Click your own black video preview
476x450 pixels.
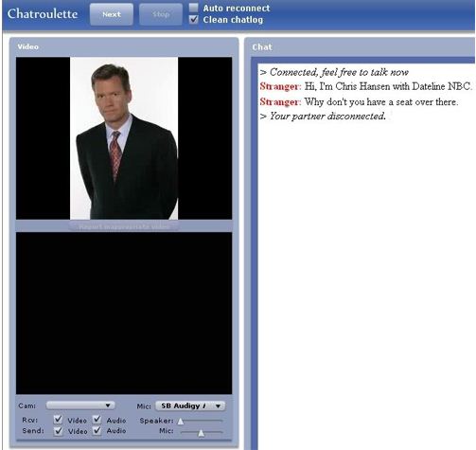pyautogui.click(x=124, y=313)
